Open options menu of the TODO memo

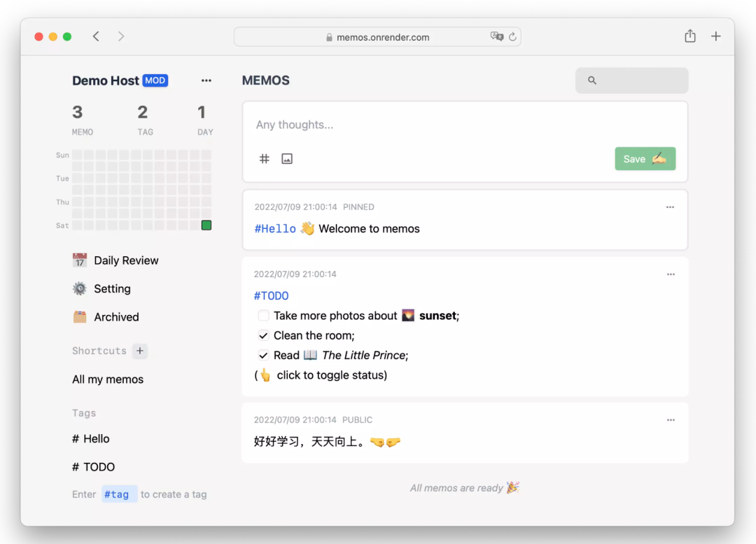tap(671, 274)
